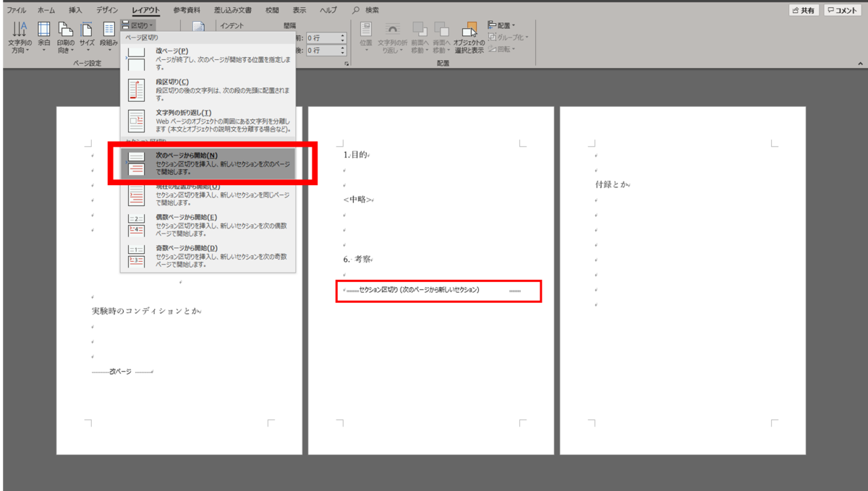Click the 実験時のコンディションとか line
868x491 pixels.
click(x=145, y=311)
